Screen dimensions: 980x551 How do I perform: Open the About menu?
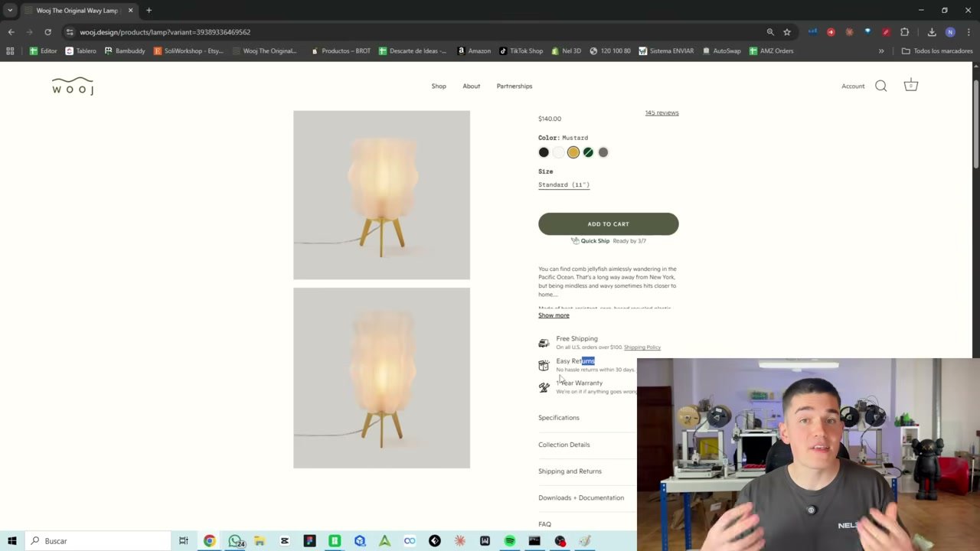point(471,86)
